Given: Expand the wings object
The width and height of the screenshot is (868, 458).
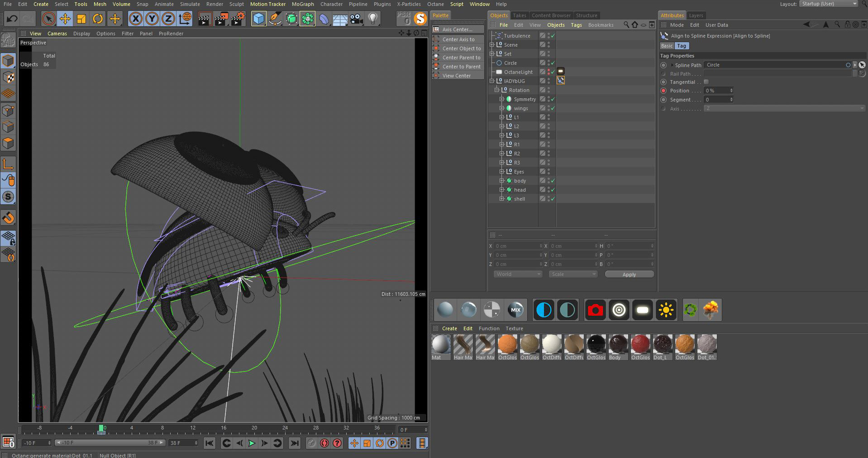Looking at the screenshot, I should (x=502, y=108).
